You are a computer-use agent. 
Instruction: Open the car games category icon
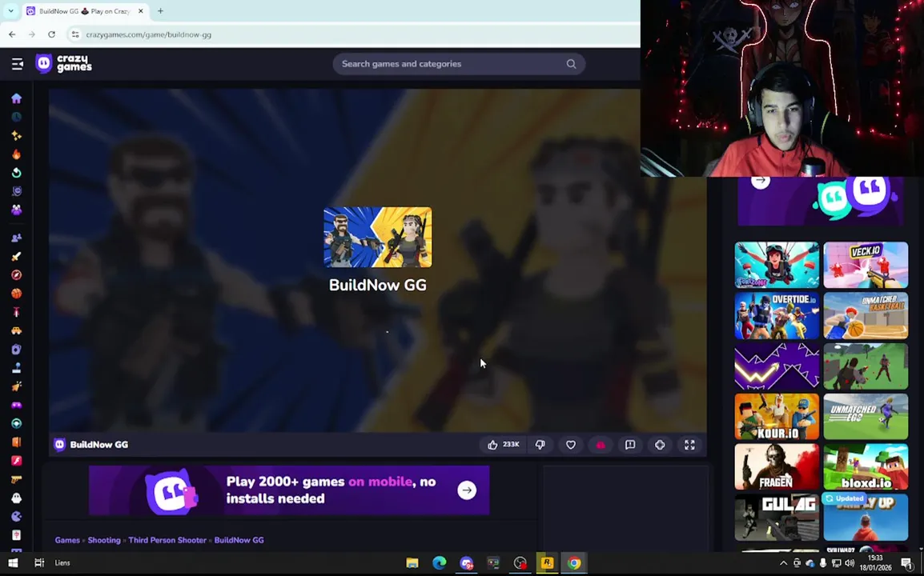(17, 330)
